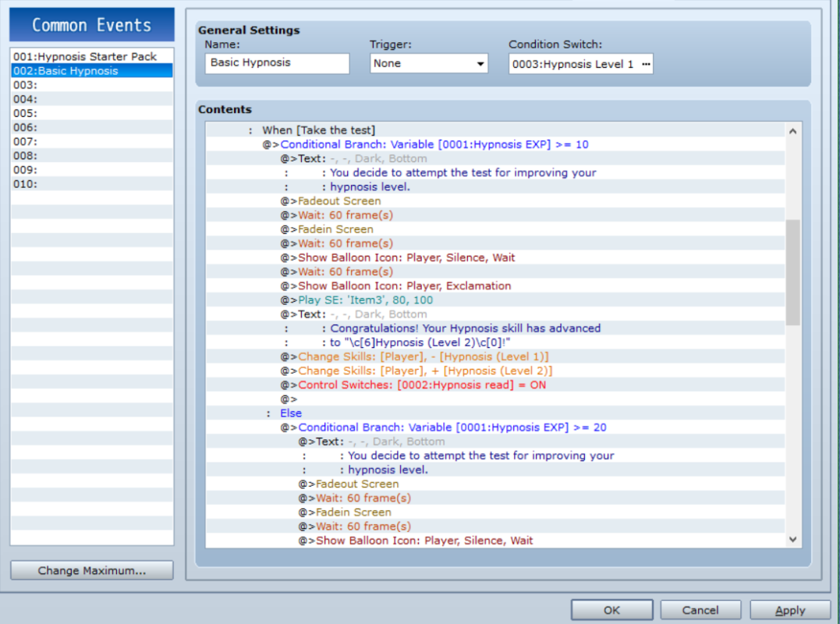Screen dimensions: 840x624
Task: Select Show Balloon Icon Player Exclamation line
Action: [495, 286]
